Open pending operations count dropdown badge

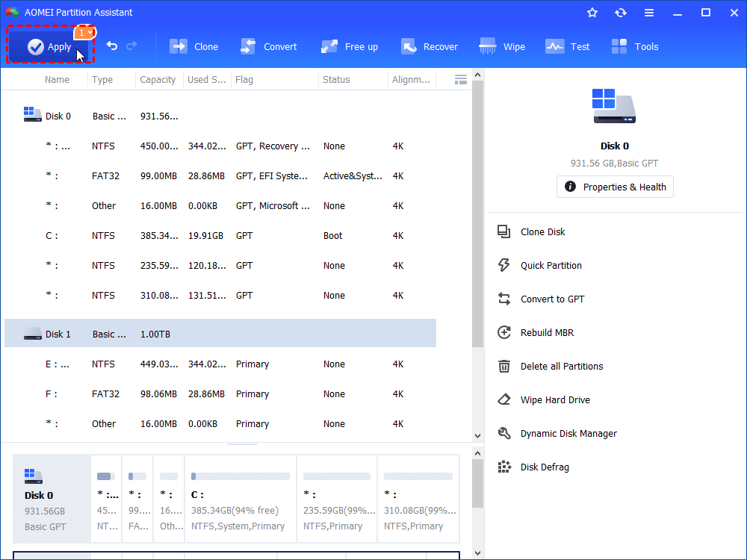[85, 32]
